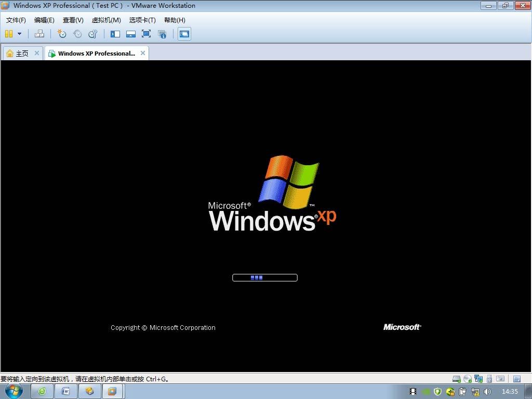Toggle the library sidebar view icon
This screenshot has width=532, height=399.
tap(115, 34)
